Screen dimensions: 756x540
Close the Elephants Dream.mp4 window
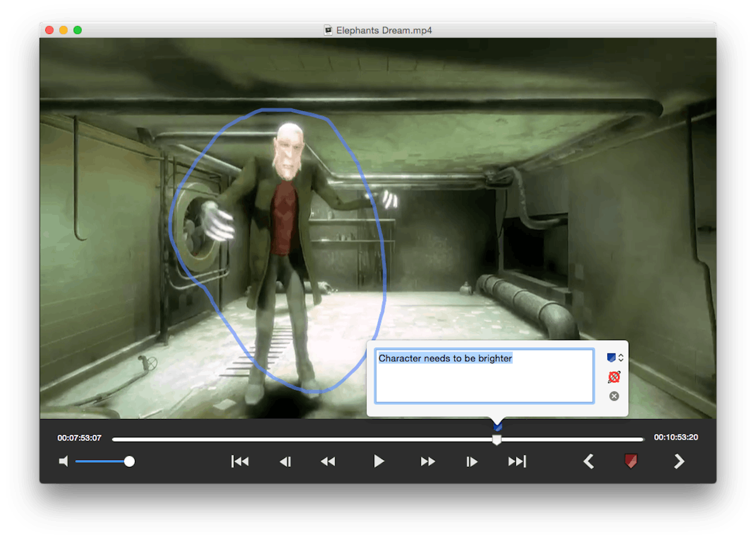click(49, 30)
